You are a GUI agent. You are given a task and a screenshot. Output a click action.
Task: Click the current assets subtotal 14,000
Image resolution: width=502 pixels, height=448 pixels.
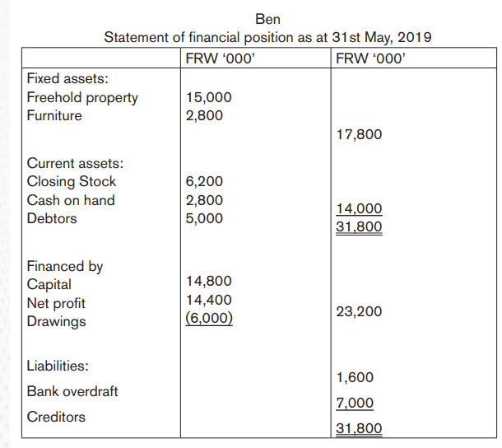coord(359,208)
